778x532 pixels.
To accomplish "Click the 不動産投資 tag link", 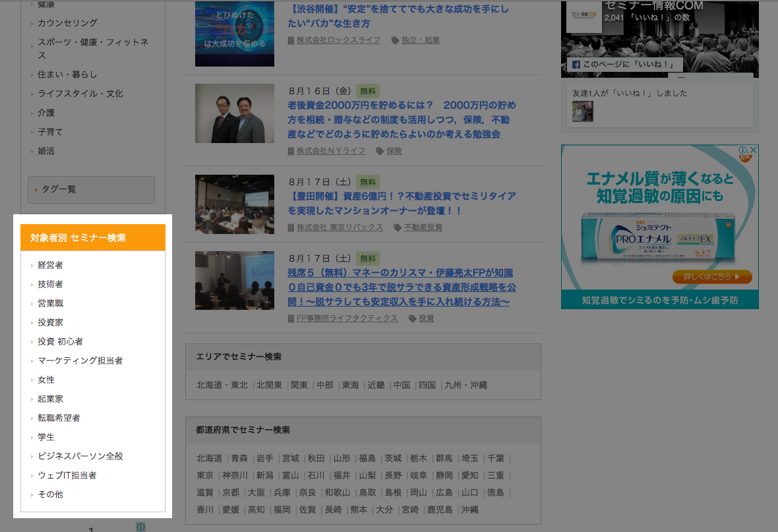I will pos(423,227).
